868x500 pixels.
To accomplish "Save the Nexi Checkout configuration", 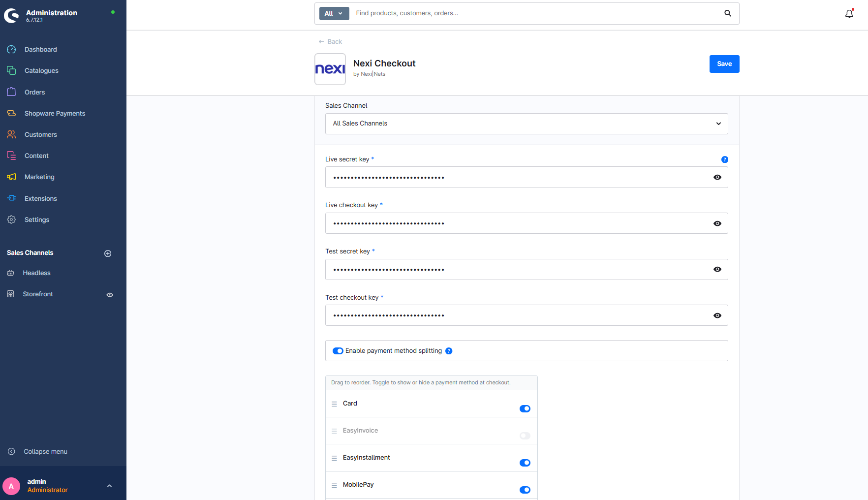I will tap(724, 64).
